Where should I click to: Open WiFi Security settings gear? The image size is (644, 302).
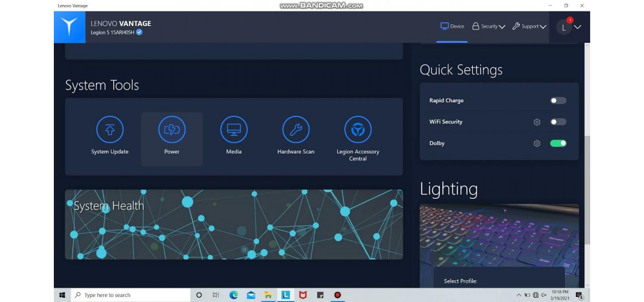pos(537,122)
